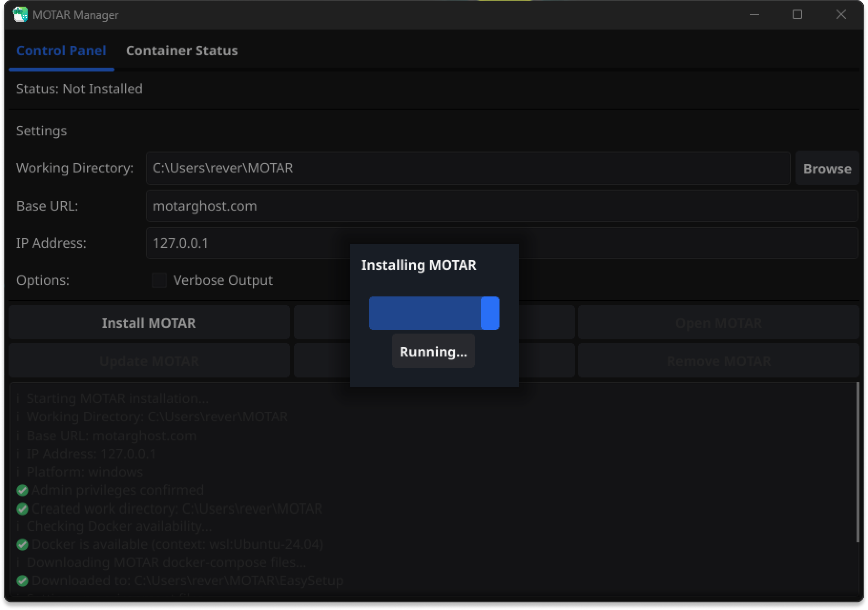This screenshot has height=610, width=868.
Task: Click the Remove MOTAR button
Action: 718,361
